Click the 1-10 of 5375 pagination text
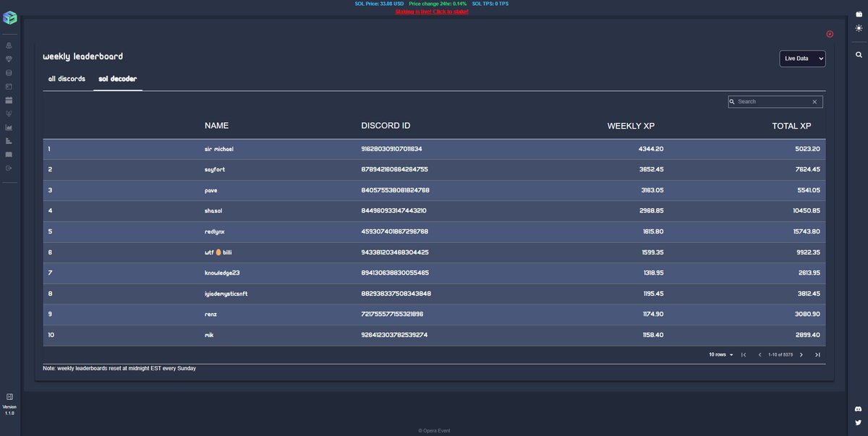 780,354
